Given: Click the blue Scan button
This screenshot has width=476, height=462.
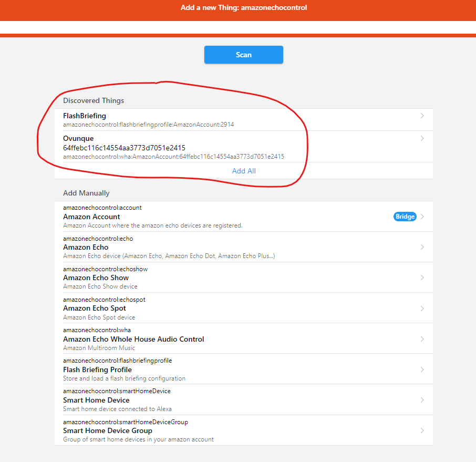Looking at the screenshot, I should click(243, 55).
